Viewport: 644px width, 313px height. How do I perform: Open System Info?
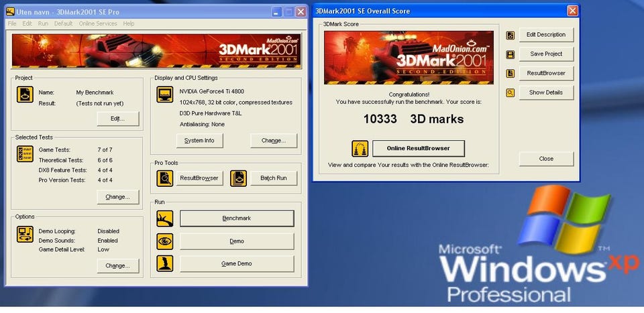tap(200, 140)
